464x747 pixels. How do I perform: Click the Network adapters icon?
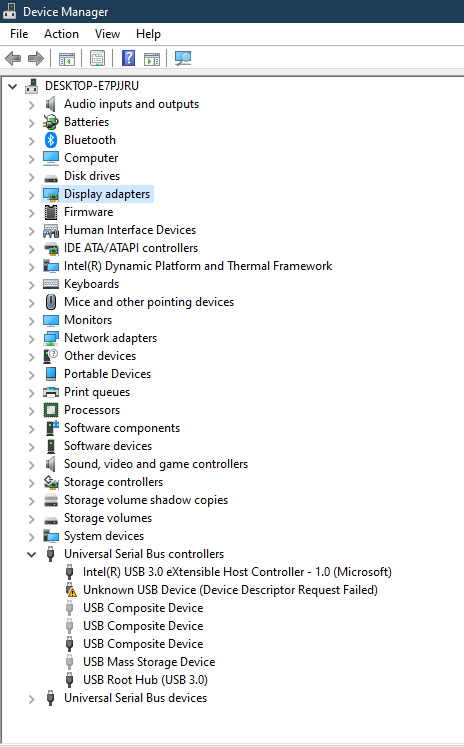click(x=51, y=338)
